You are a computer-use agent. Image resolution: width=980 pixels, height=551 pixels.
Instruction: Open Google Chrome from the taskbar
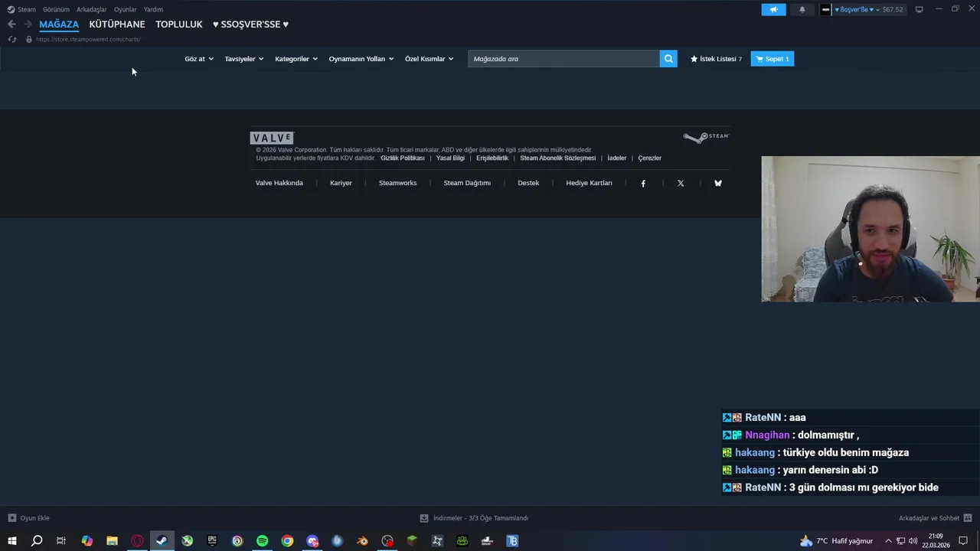pyautogui.click(x=287, y=541)
